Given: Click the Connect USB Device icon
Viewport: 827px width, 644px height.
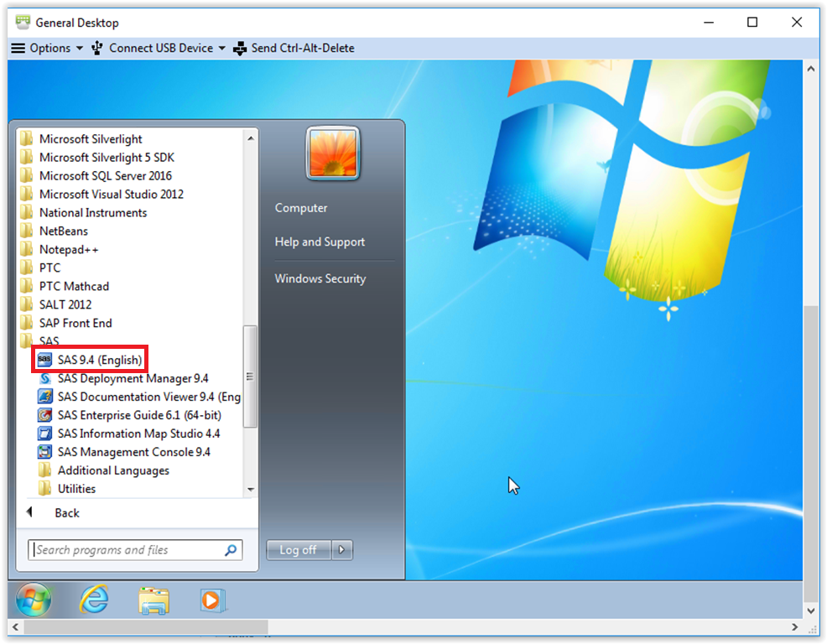Looking at the screenshot, I should (96, 48).
